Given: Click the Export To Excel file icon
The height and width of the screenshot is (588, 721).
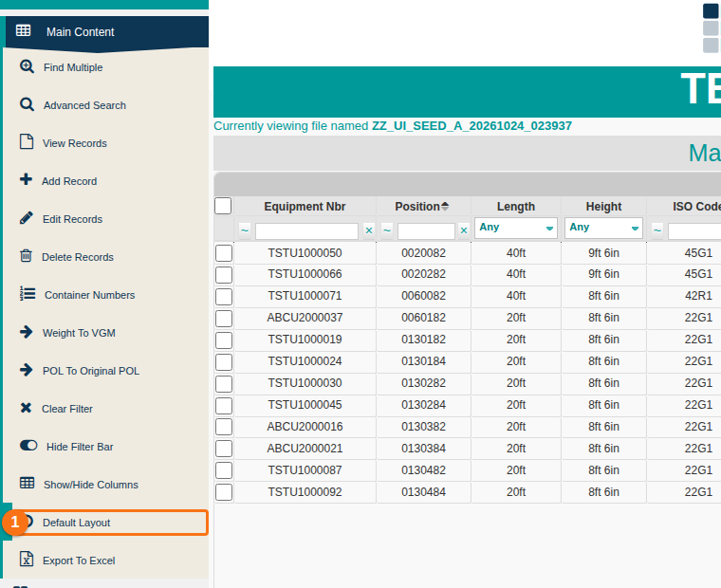Looking at the screenshot, I should click(x=27, y=559).
